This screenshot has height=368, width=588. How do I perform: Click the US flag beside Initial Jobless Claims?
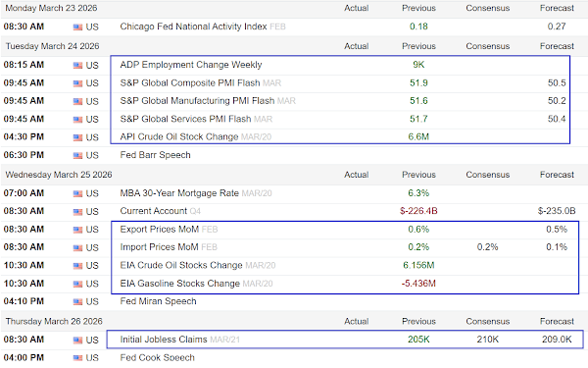77,341
